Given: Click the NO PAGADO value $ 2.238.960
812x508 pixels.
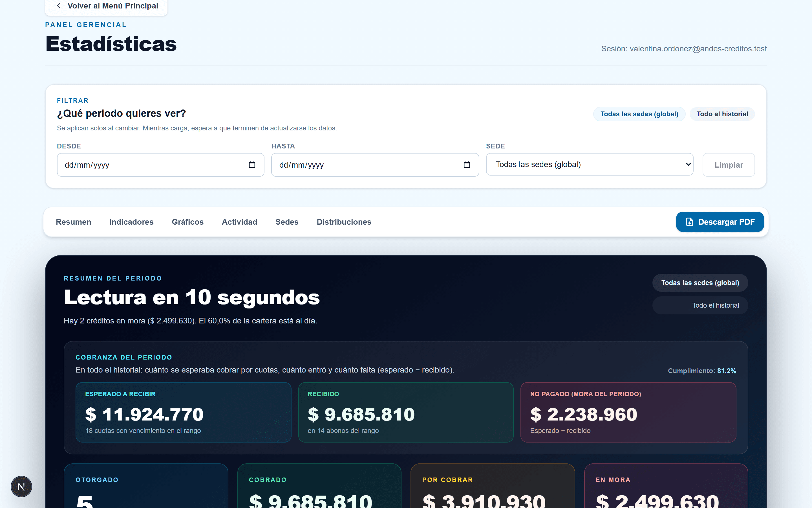Looking at the screenshot, I should (584, 414).
